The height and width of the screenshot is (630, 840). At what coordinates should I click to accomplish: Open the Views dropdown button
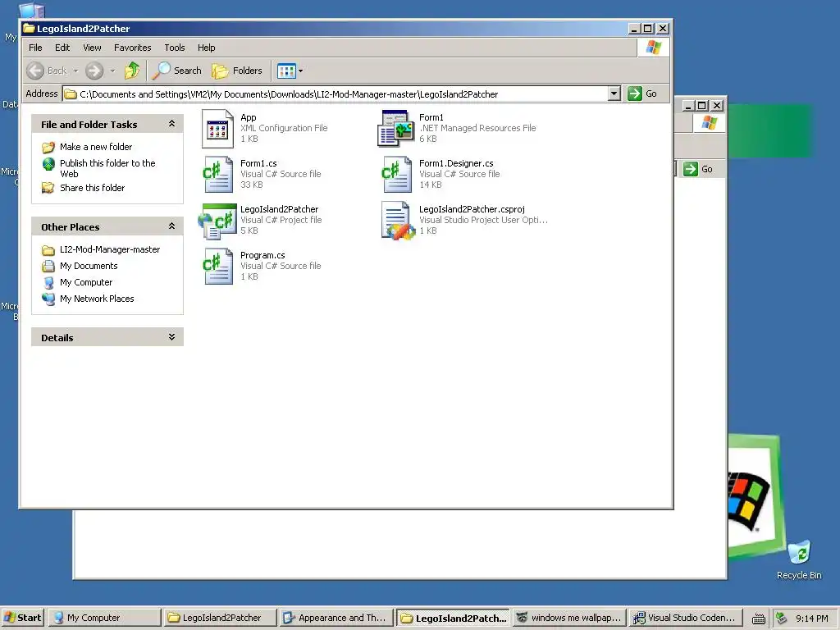pos(290,71)
